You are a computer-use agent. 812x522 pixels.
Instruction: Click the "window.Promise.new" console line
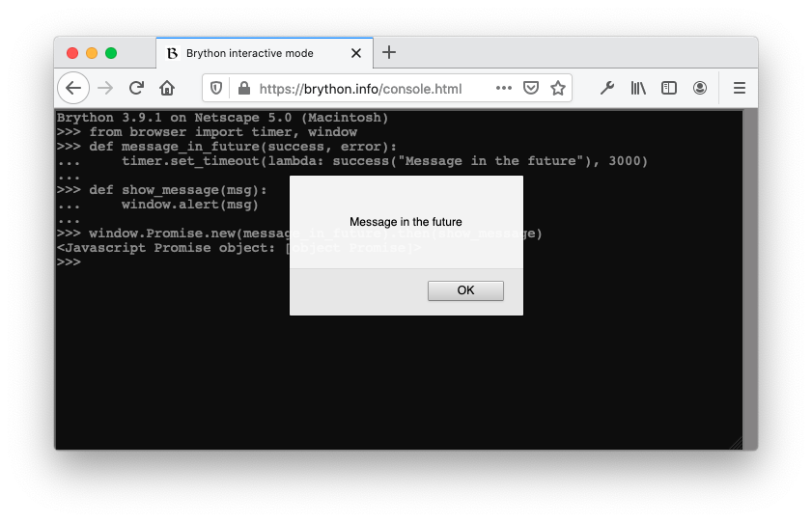(x=299, y=234)
